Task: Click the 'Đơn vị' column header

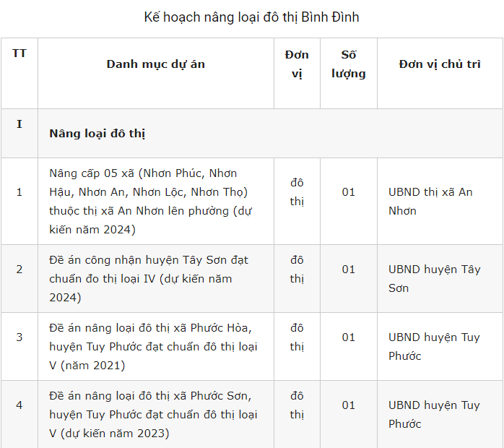Action: click(x=297, y=64)
